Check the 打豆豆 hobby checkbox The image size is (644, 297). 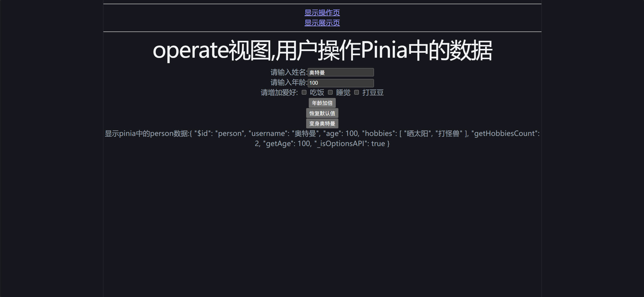(x=357, y=92)
